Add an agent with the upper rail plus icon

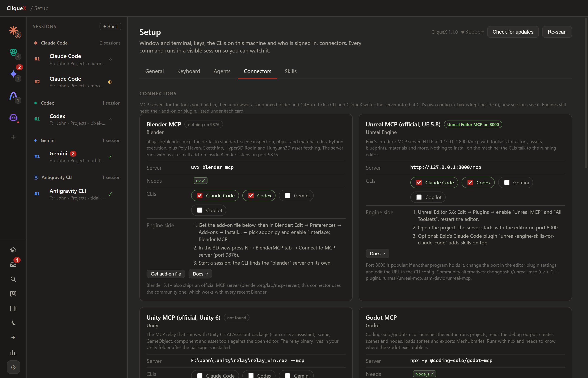click(13, 137)
